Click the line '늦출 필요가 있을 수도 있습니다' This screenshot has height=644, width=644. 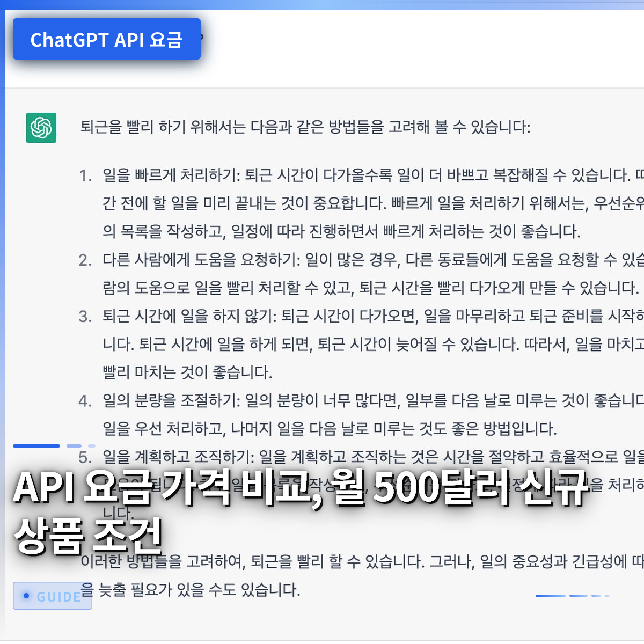pos(199,590)
